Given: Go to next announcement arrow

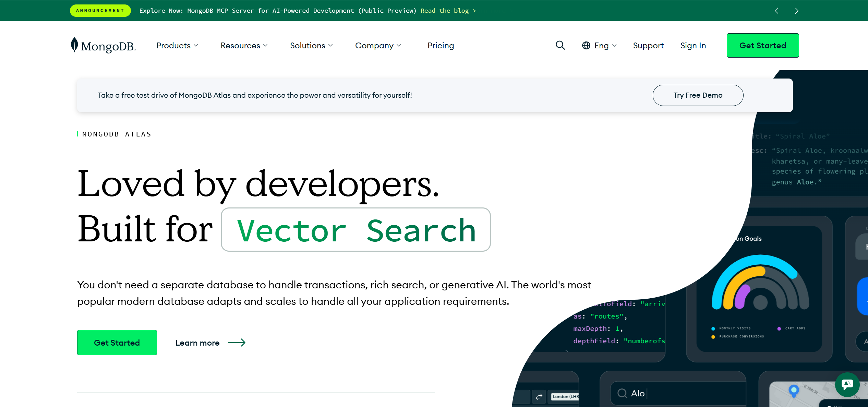Looking at the screenshot, I should (797, 11).
